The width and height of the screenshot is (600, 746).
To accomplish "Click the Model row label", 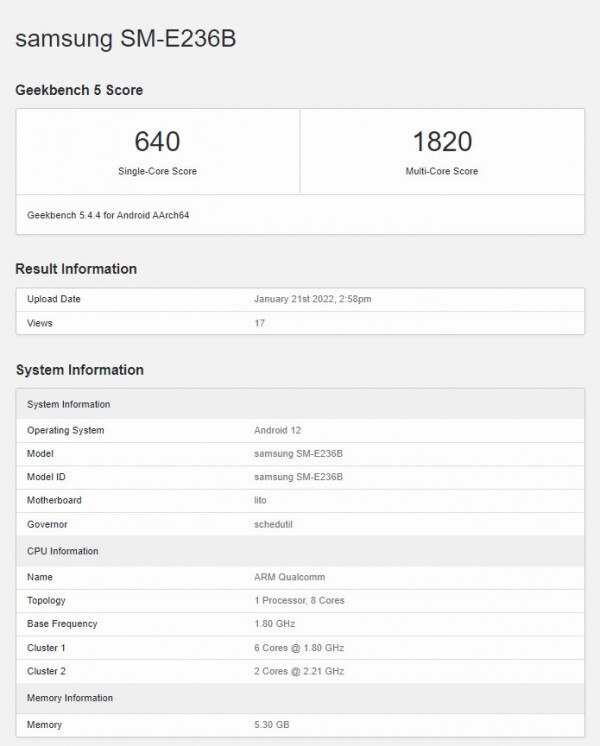I will click(x=40, y=453).
